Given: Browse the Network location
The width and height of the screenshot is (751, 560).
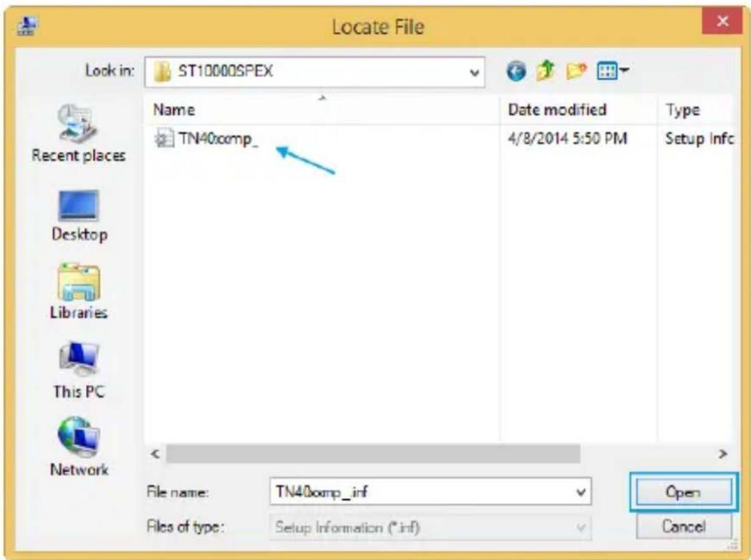Looking at the screenshot, I should (79, 447).
